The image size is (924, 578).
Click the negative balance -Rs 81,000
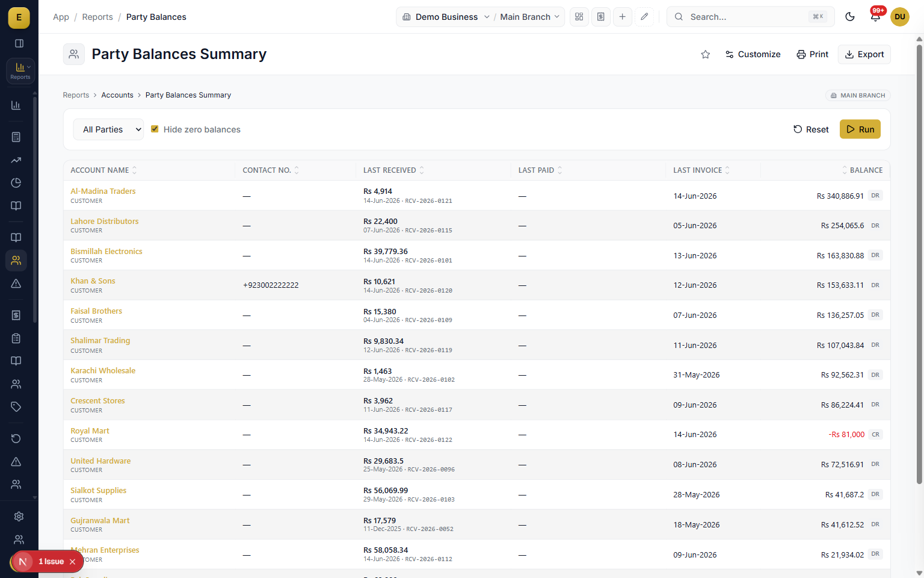tap(846, 435)
